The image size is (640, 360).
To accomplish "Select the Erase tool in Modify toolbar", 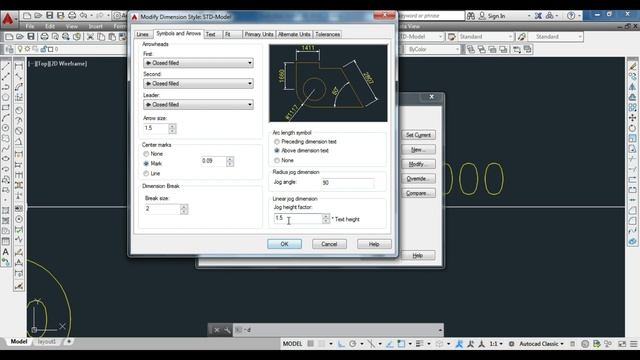I will pyautogui.click(x=633, y=66).
